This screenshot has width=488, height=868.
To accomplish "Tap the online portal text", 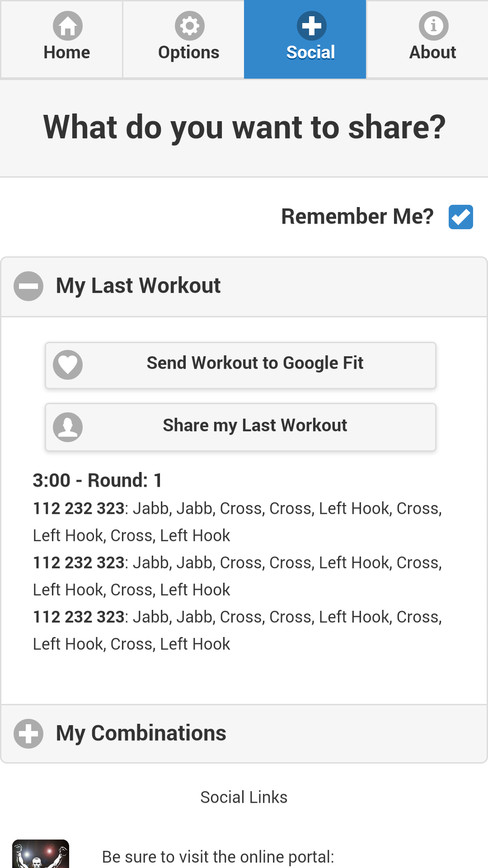I will [x=218, y=857].
